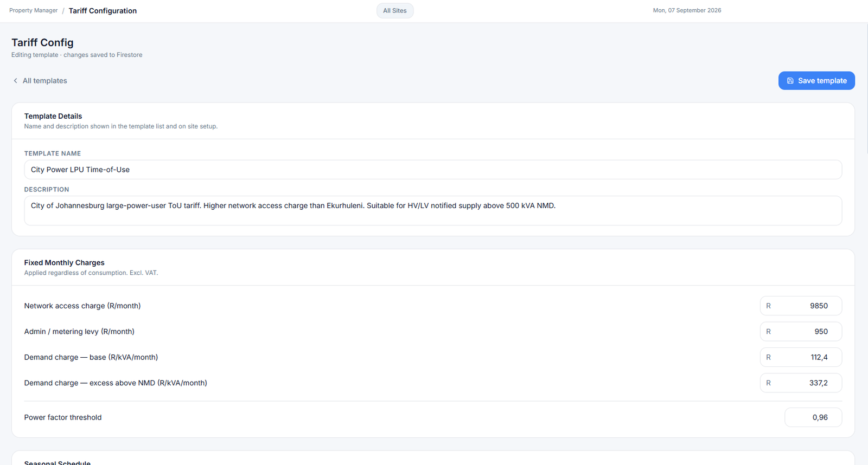This screenshot has width=868, height=465.
Task: Open the Property Manager breadcrumb
Action: point(33,10)
